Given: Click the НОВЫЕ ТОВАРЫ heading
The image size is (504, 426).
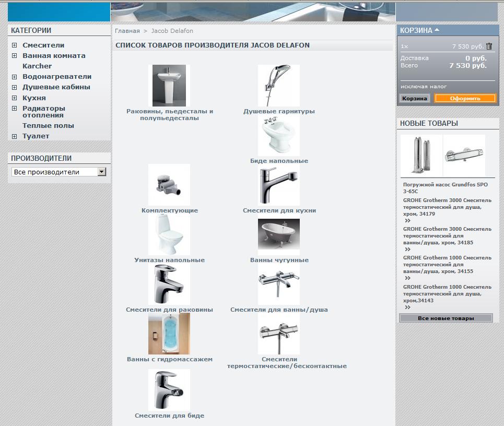Looking at the screenshot, I should [x=429, y=123].
